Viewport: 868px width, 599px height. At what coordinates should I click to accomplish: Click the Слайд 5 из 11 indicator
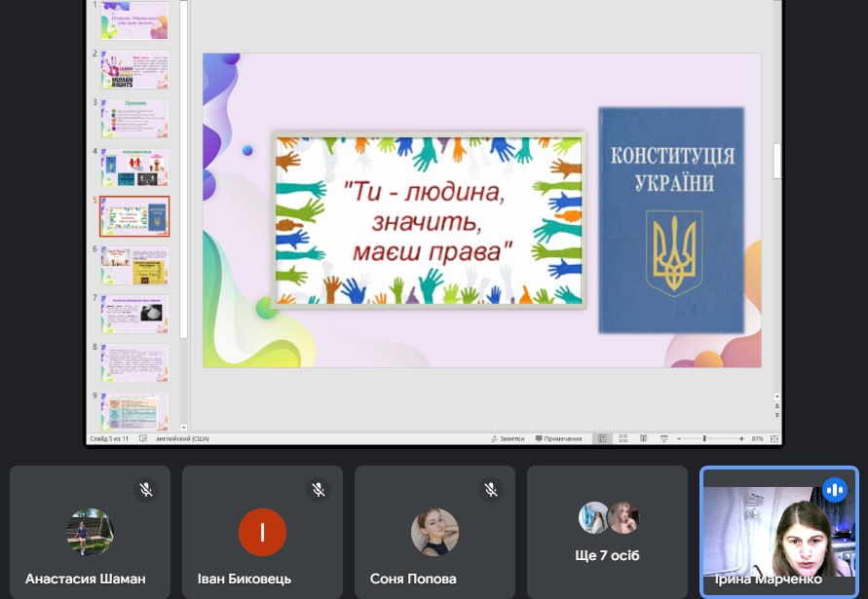point(109,438)
